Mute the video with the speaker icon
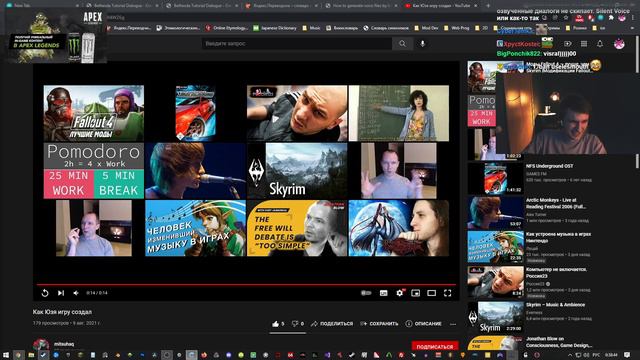The image size is (640, 360). (76, 293)
